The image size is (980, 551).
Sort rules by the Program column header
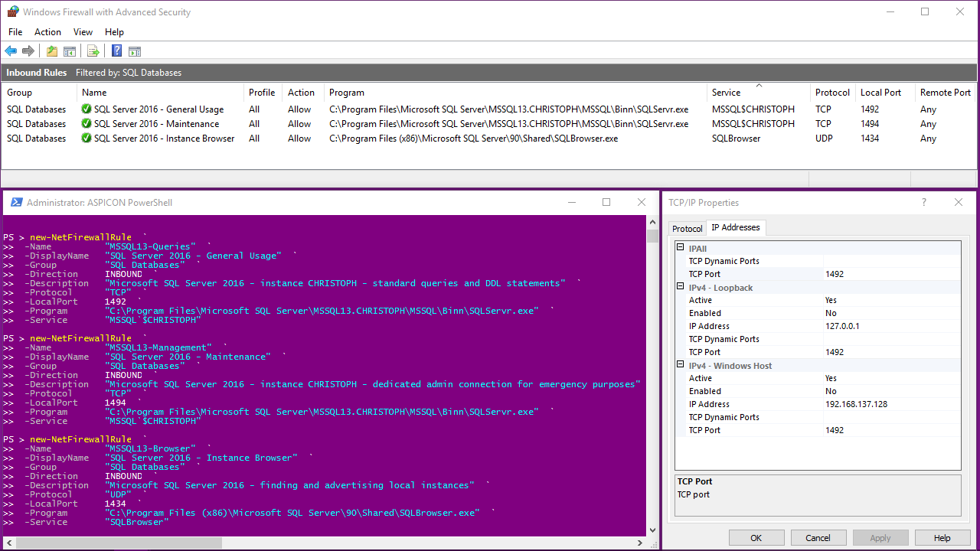pyautogui.click(x=516, y=93)
